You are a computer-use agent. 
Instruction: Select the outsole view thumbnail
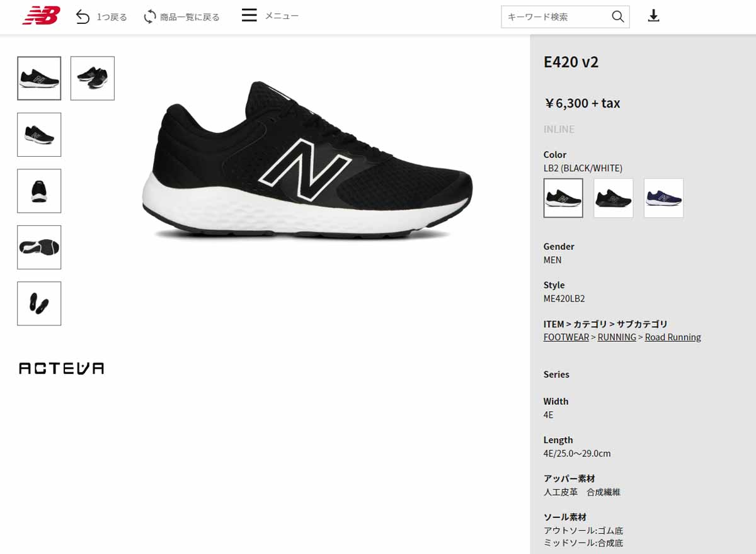point(39,247)
